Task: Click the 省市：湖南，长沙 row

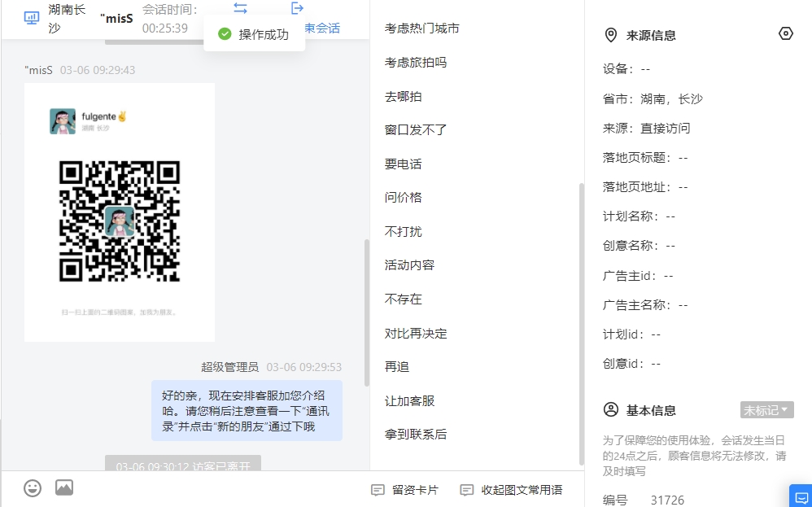Action: [653, 99]
